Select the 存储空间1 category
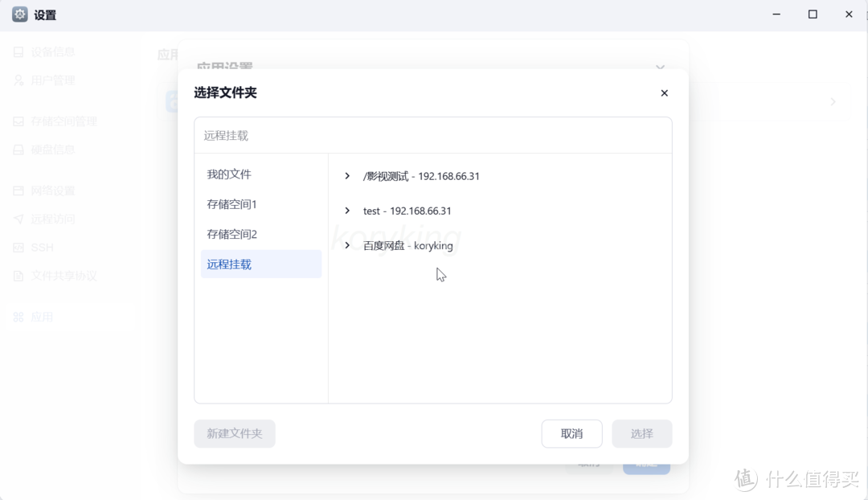 [232, 203]
